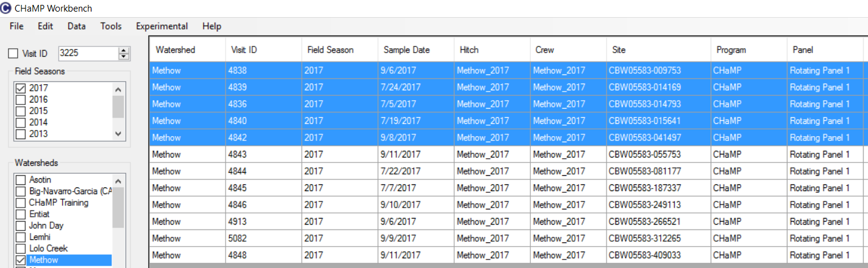Click Watersheds list scroll-up arrow
The width and height of the screenshot is (868, 268).
118,181
